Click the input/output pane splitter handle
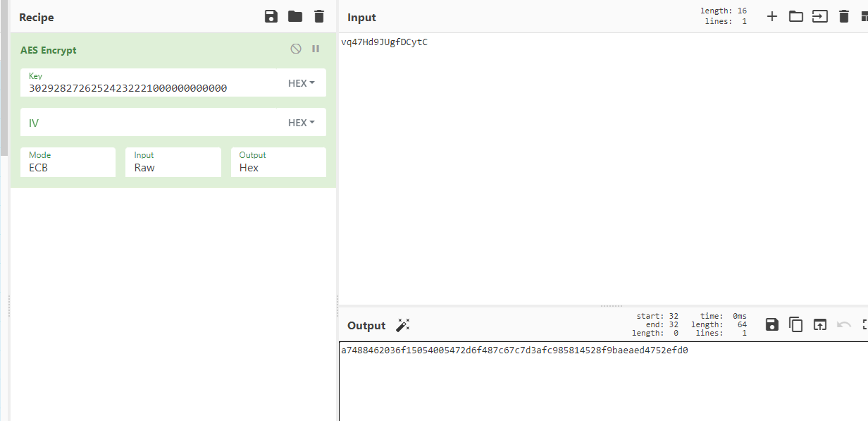Screen dimensions: 868x421 pyautogui.click(x=612, y=306)
